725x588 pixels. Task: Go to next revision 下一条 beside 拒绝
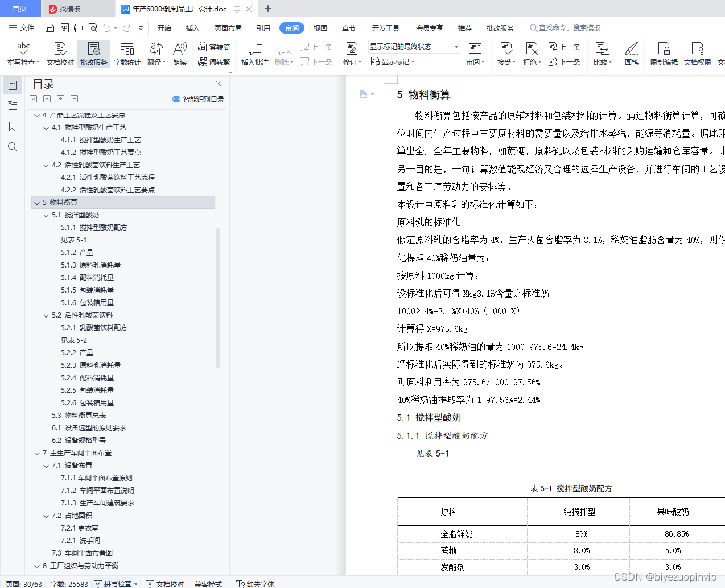[x=565, y=61]
